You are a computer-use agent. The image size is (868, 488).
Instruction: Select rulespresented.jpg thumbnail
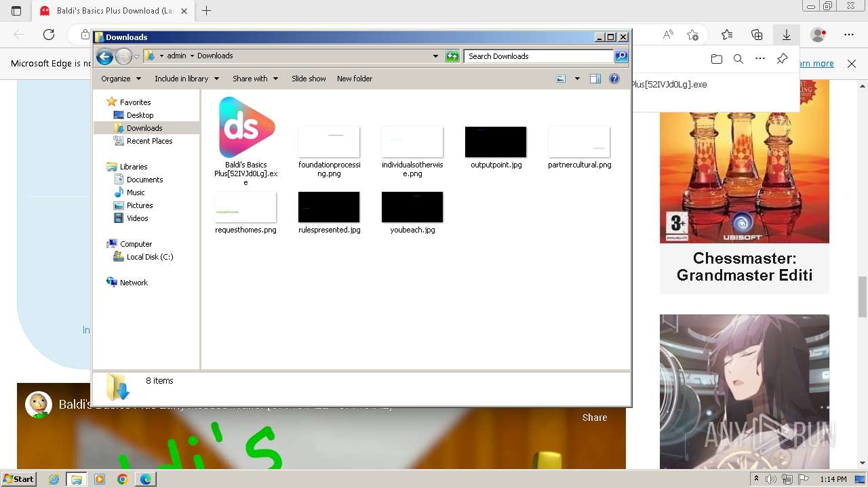coord(329,213)
